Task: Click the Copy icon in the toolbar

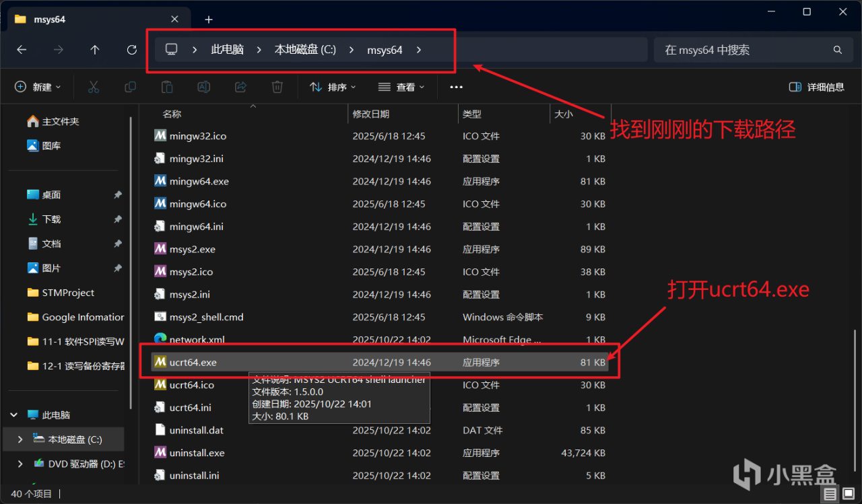Action: tap(130, 87)
